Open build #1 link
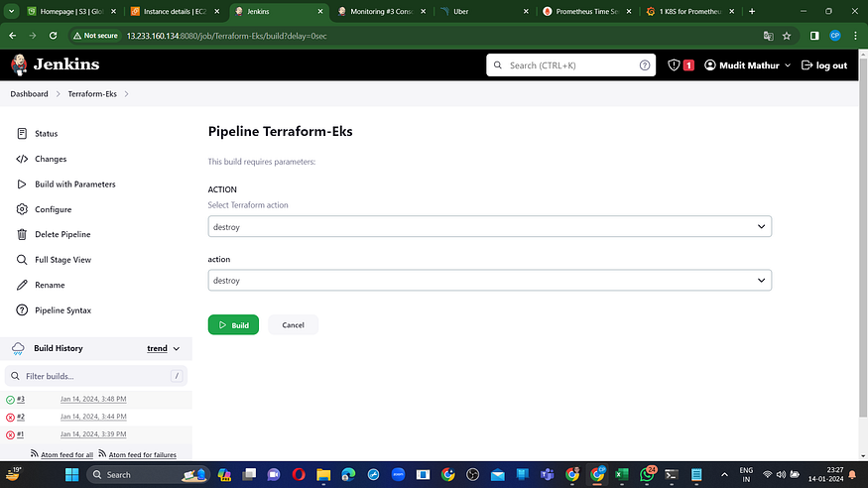This screenshot has width=868, height=488. 20,434
